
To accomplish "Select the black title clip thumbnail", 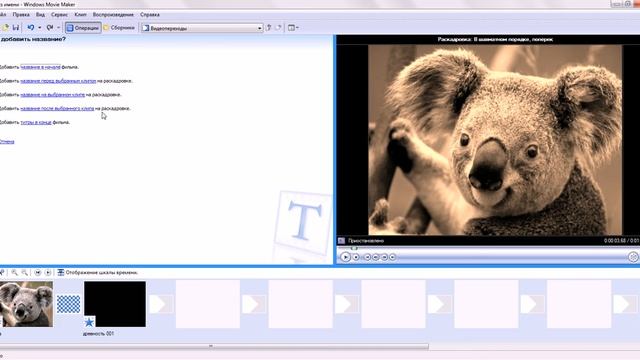I will [115, 304].
